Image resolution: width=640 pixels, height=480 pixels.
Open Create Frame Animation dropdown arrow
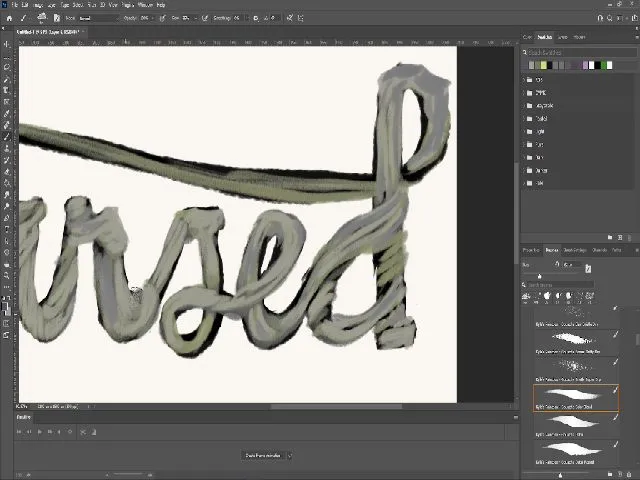290,455
